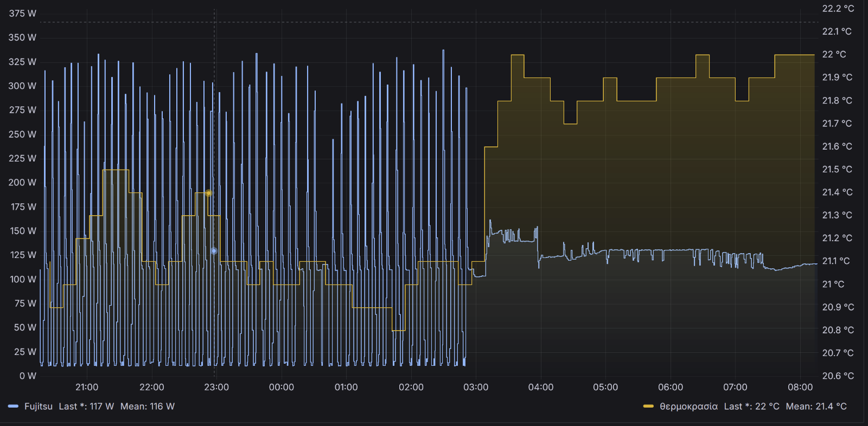The width and height of the screenshot is (868, 426).
Task: Toggle the Fujitsu series in the legend
Action: [x=39, y=406]
